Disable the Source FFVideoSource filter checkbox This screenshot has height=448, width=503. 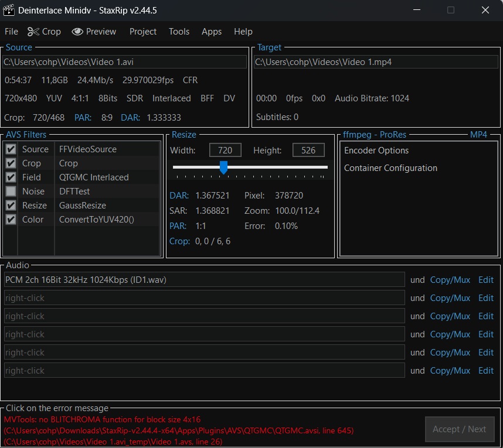pyautogui.click(x=11, y=149)
